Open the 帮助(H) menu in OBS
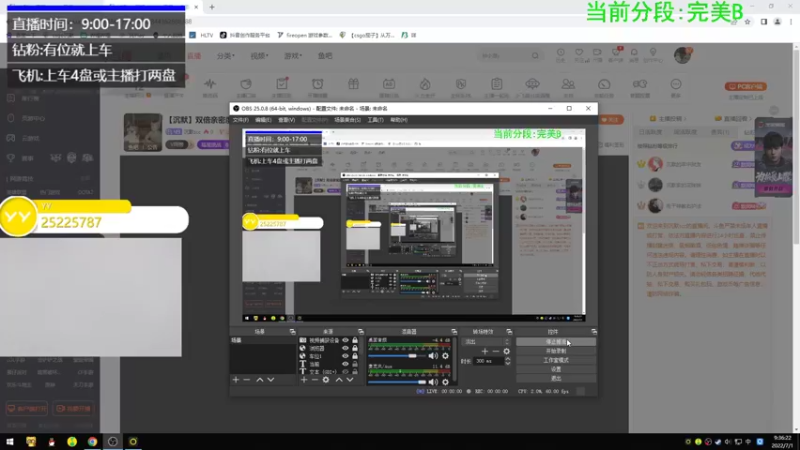Viewport: 800px width, 450px height. point(398,120)
